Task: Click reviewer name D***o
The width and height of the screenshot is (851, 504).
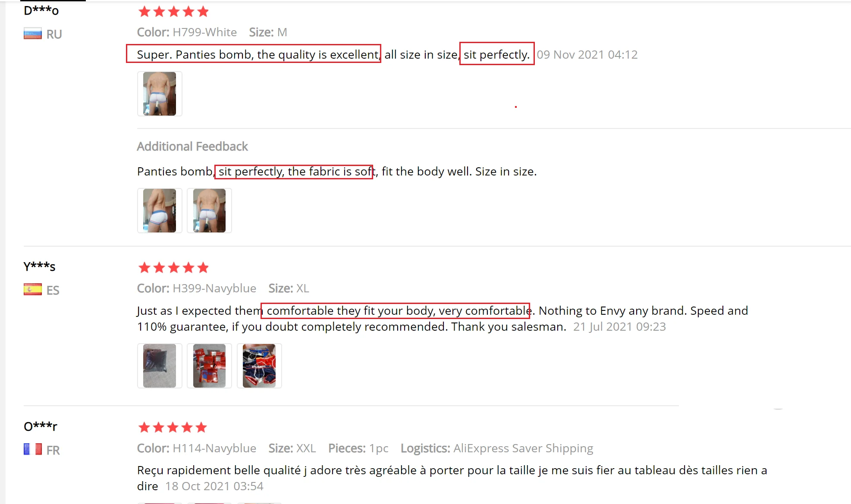Action: pyautogui.click(x=41, y=11)
